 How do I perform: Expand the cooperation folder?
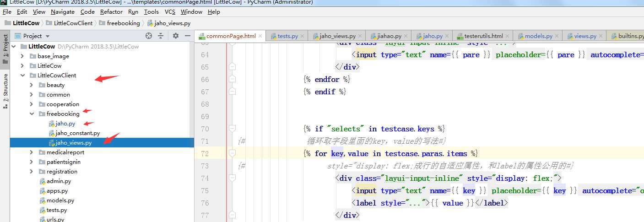pyautogui.click(x=31, y=104)
